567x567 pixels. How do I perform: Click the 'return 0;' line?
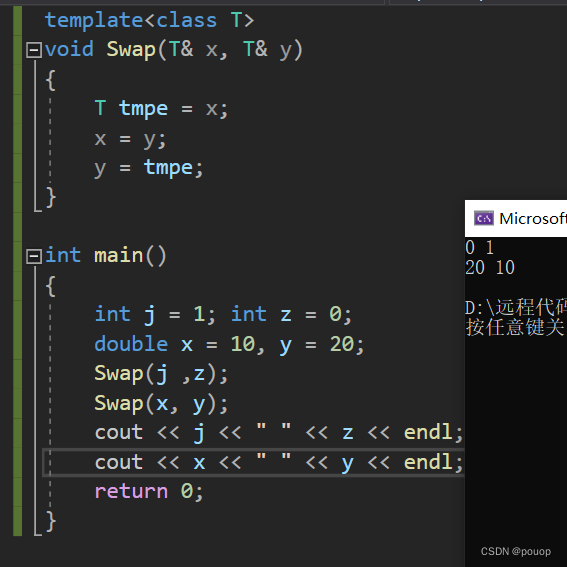(x=149, y=492)
